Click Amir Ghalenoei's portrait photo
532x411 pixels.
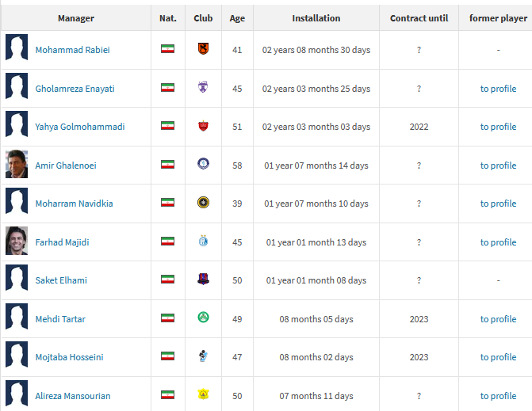pos(17,165)
